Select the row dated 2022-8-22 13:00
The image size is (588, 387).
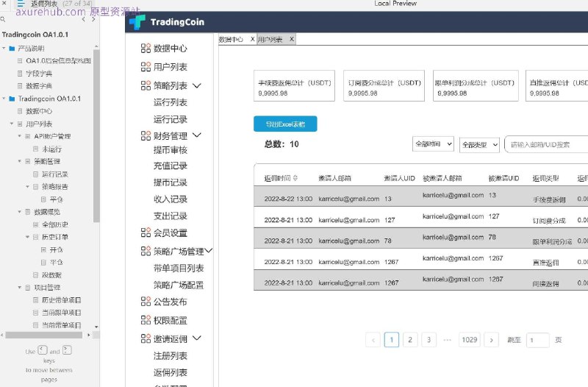[420, 196]
